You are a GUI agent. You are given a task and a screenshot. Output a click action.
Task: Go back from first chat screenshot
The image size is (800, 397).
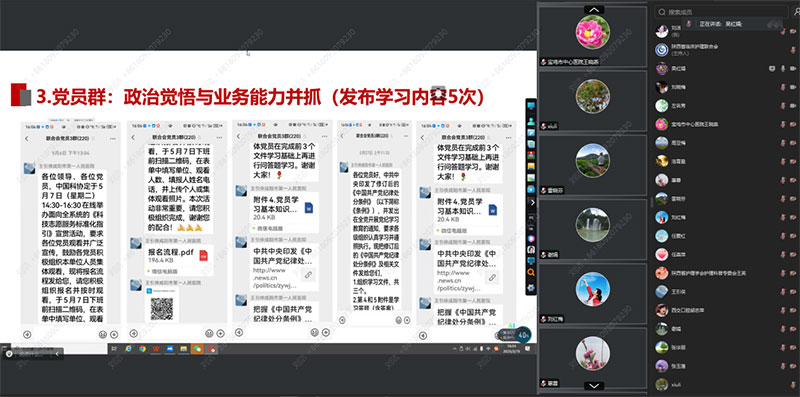27,138
